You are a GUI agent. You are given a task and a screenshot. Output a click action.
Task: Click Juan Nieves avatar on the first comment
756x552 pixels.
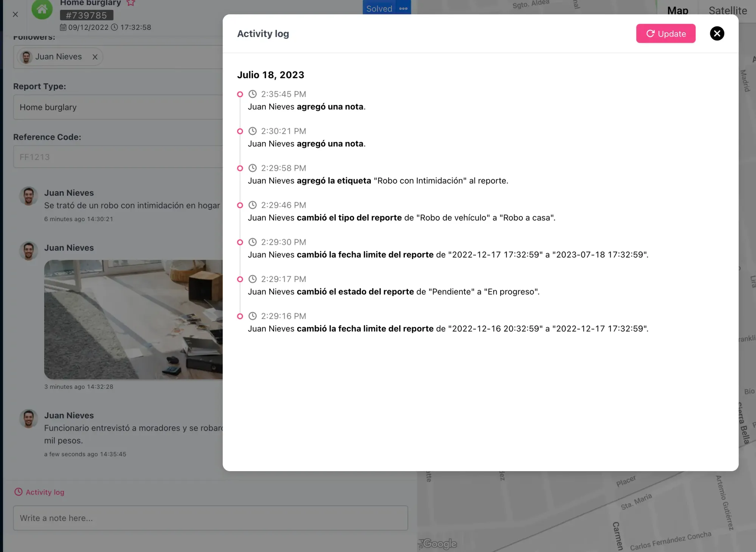pyautogui.click(x=28, y=196)
